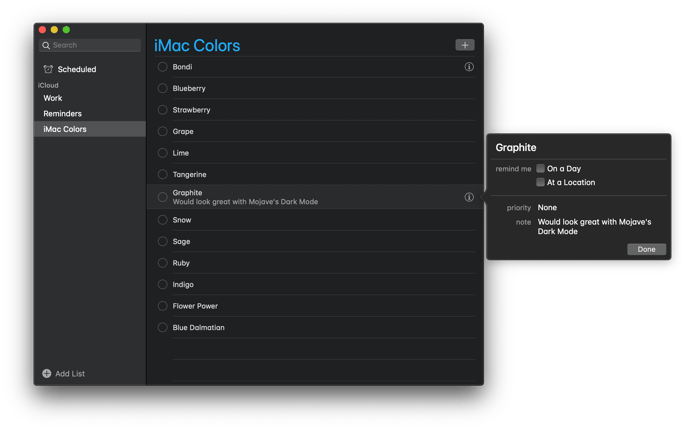Click the Add List label
The height and width of the screenshot is (430, 693).
pos(70,374)
